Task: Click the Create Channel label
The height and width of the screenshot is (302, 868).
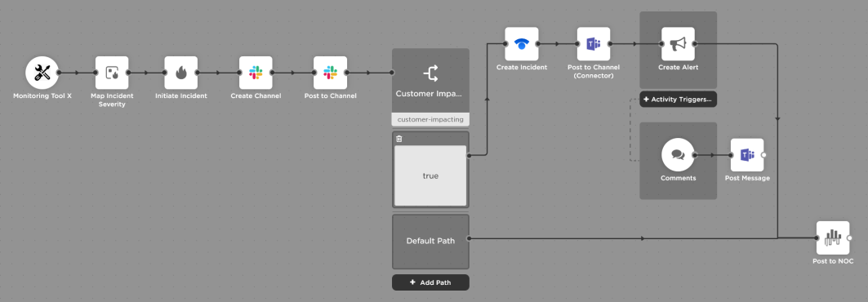Action: click(x=256, y=95)
